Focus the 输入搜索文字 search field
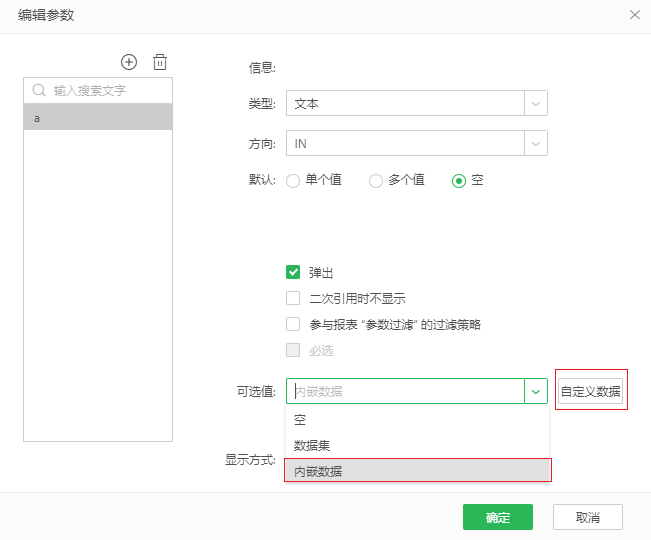The width and height of the screenshot is (651, 540). 98,90
